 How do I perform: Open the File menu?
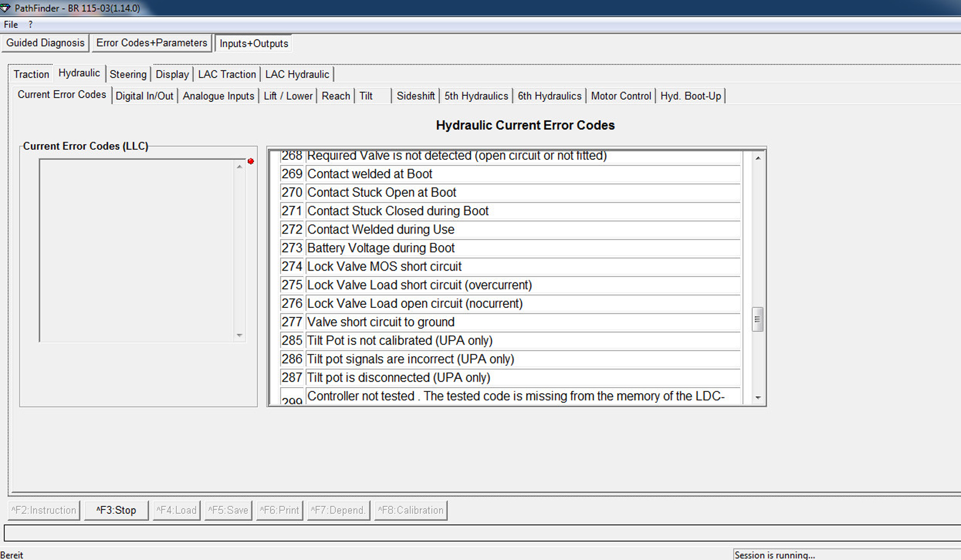pos(11,24)
